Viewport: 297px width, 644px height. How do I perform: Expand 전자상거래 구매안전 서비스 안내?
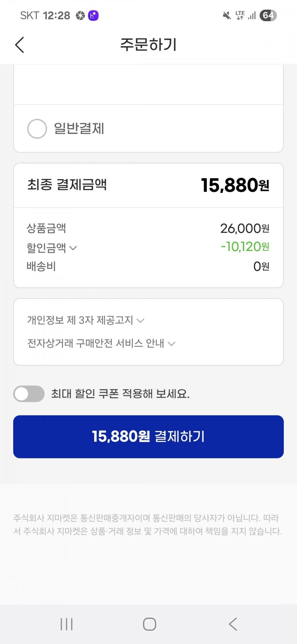pos(101,343)
